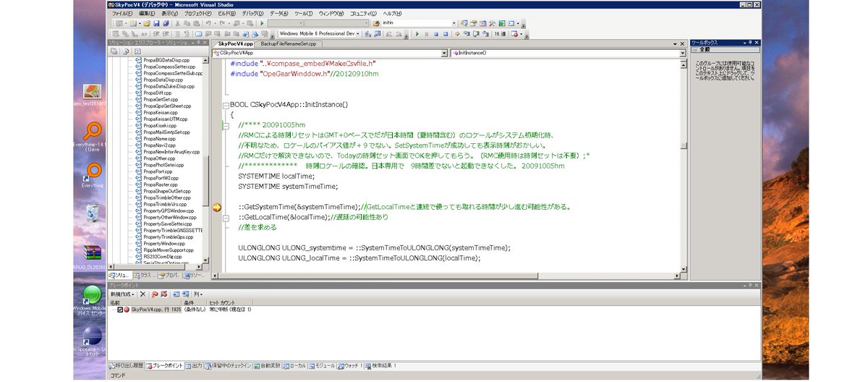The image size is (868, 382).
Task: Switch to the モジュール tab
Action: [322, 366]
